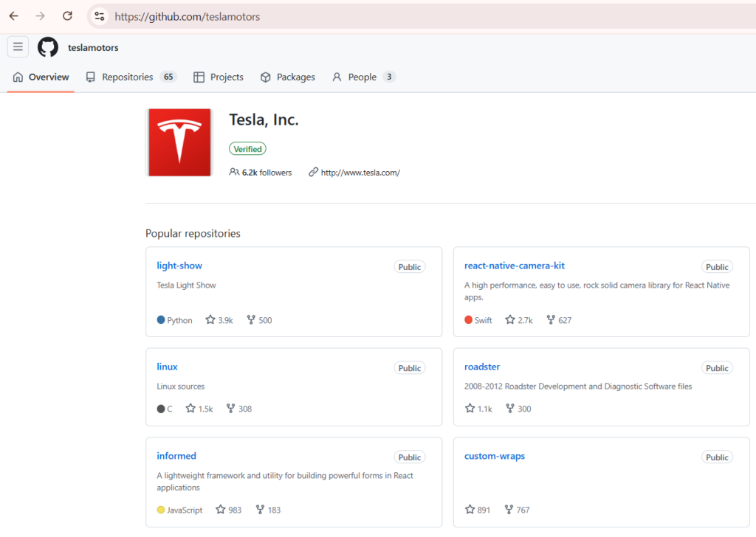The height and width of the screenshot is (537, 756).
Task: Go back using browser back arrow
Action: click(x=13, y=16)
